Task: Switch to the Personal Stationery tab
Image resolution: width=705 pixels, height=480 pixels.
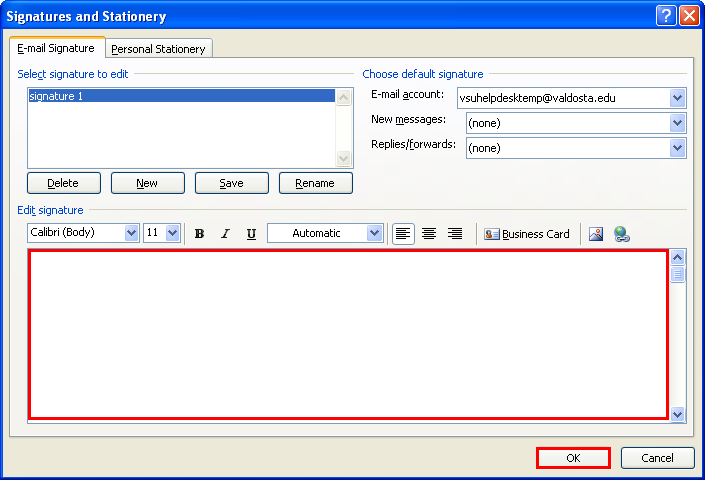Action: 158,49
